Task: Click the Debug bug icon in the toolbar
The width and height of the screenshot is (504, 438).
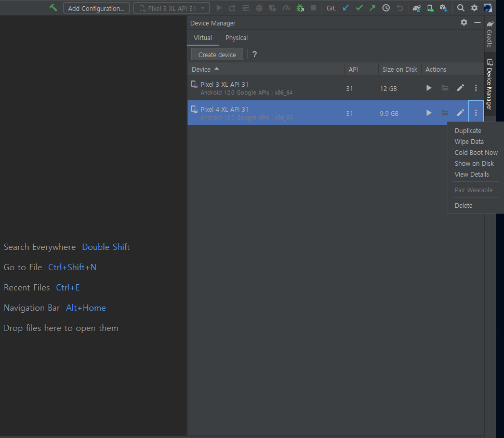Action: (259, 8)
